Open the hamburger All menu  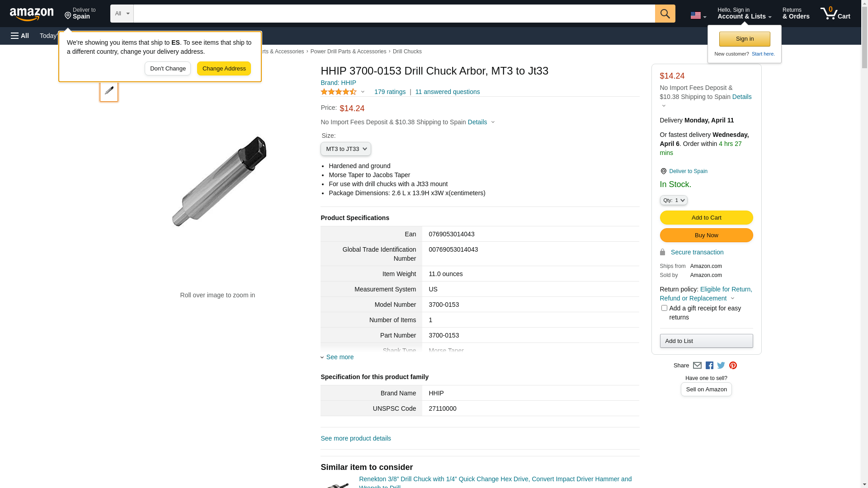[20, 36]
